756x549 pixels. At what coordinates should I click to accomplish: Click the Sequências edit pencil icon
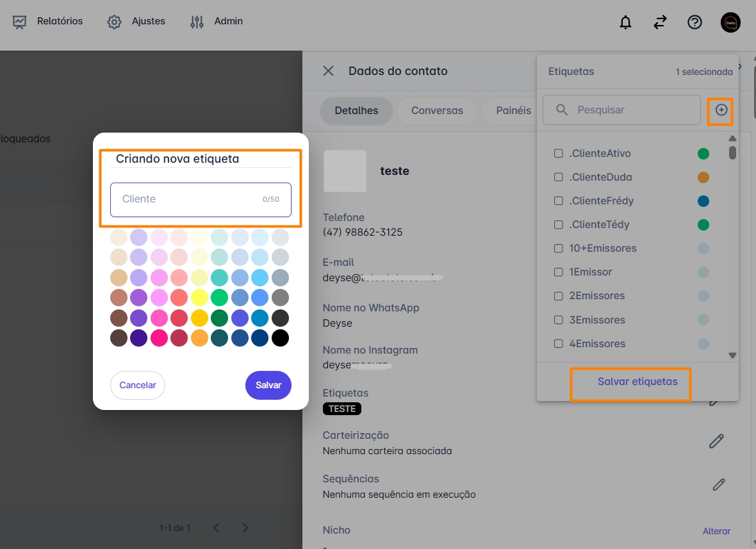click(719, 484)
